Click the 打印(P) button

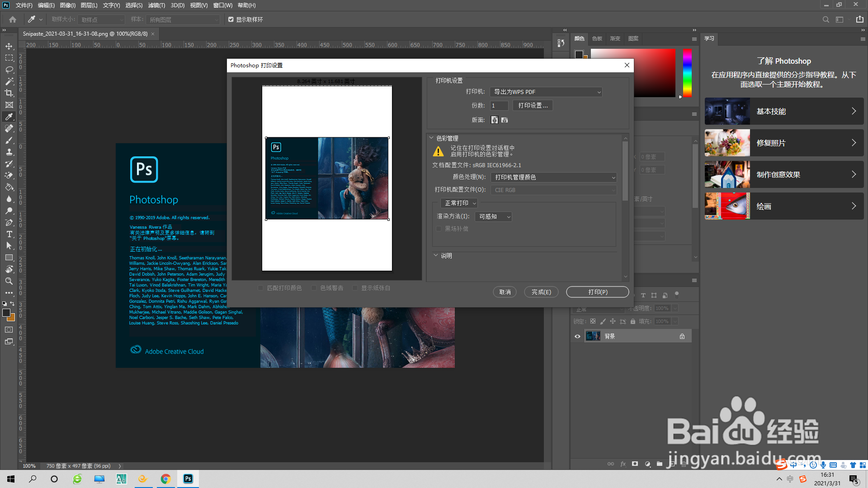coord(598,292)
